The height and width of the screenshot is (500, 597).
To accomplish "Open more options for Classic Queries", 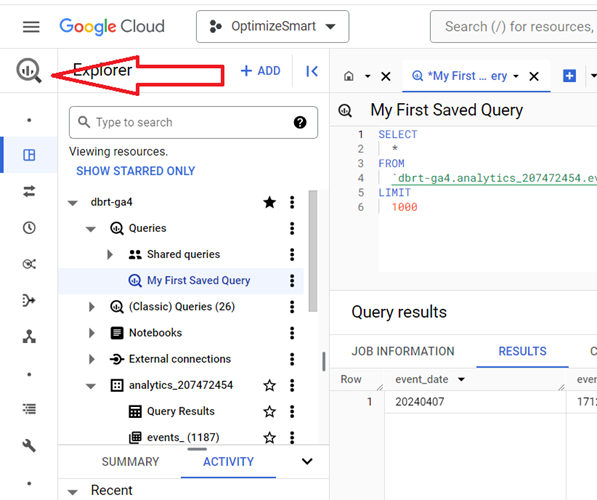I will point(292,307).
